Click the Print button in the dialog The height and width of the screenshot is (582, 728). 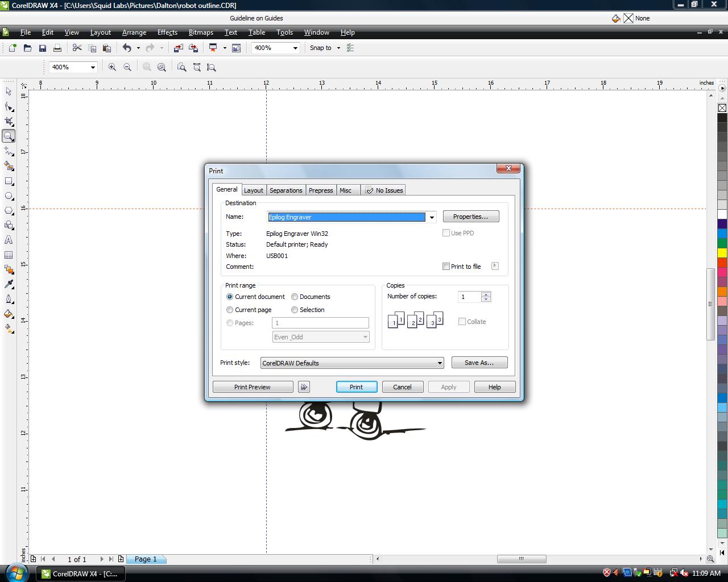(x=357, y=387)
